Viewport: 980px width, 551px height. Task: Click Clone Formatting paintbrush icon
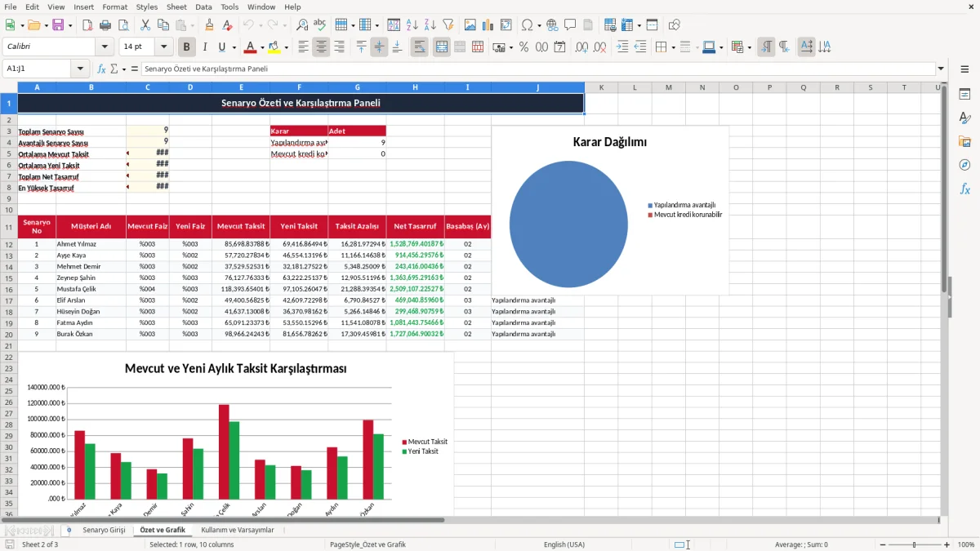coord(210,25)
